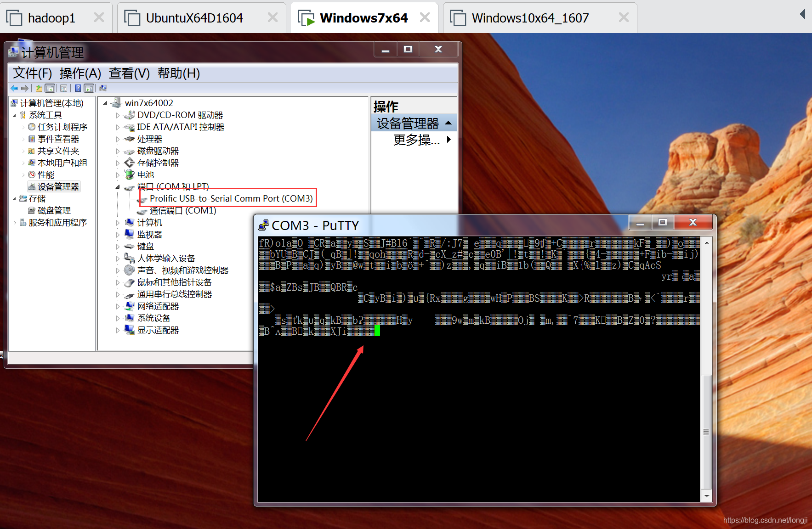Collapse the win7x64002 root node
The width and height of the screenshot is (812, 529).
click(105, 103)
